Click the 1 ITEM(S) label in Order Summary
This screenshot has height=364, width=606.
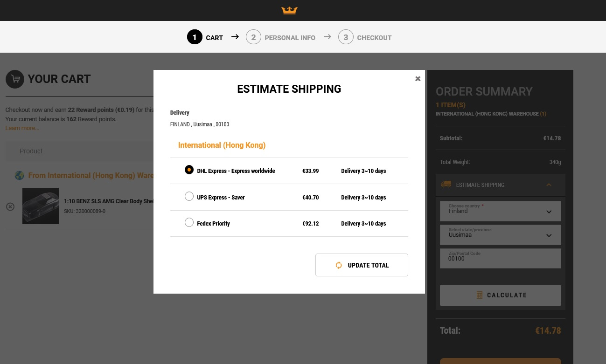(x=451, y=105)
